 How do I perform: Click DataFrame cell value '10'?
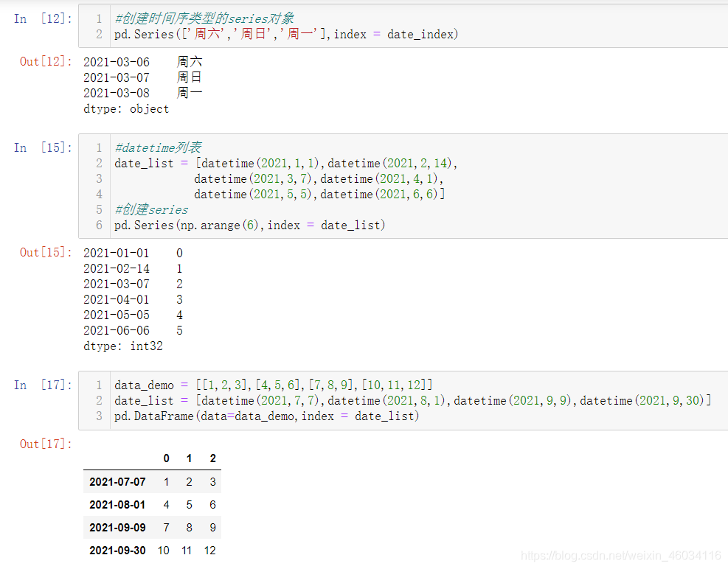tap(164, 551)
